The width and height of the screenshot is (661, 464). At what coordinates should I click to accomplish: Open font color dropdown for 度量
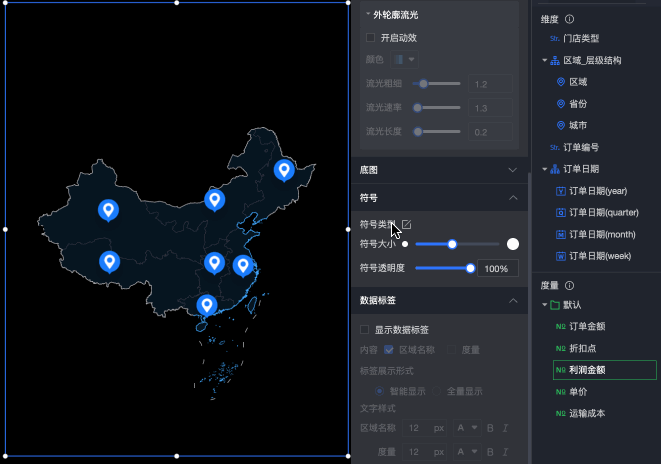[468, 452]
